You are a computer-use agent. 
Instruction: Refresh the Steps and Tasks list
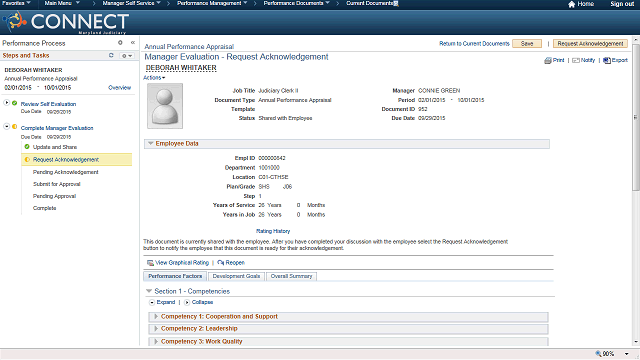pos(111,55)
